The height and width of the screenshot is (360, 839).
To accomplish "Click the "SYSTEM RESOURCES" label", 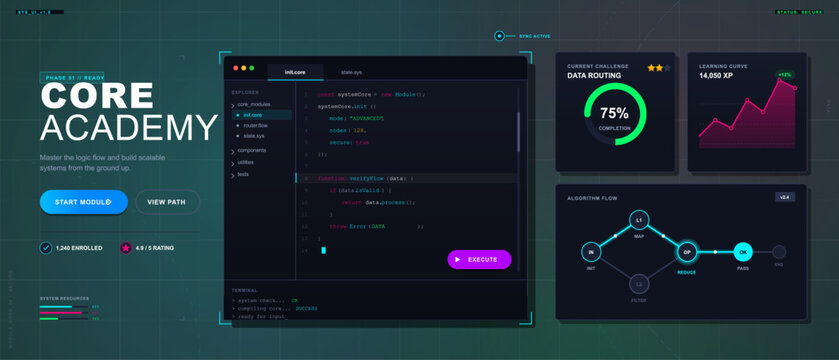I will coord(64,298).
